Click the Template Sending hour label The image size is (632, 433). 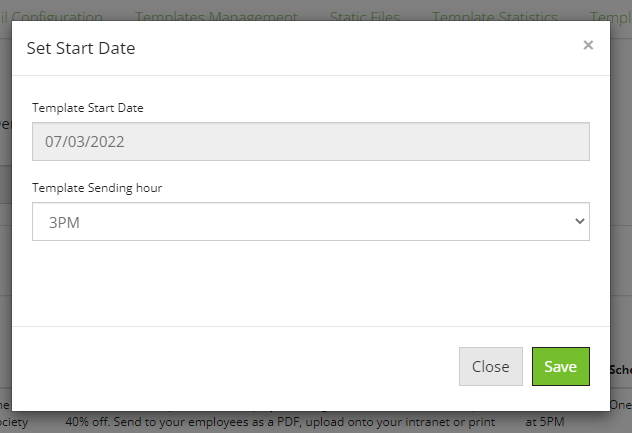(x=97, y=188)
